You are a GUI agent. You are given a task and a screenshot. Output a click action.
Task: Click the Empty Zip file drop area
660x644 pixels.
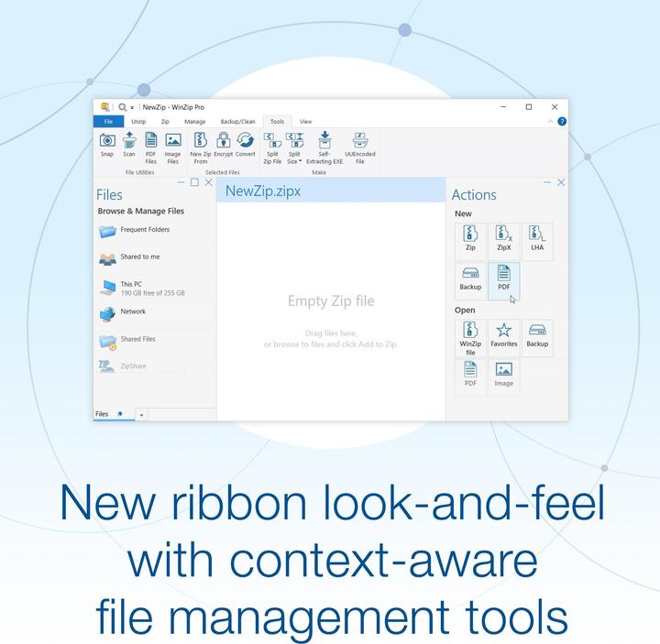tap(331, 311)
